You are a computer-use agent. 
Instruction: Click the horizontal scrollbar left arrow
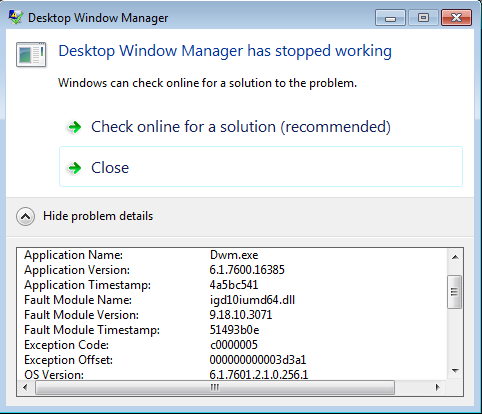click(25, 387)
